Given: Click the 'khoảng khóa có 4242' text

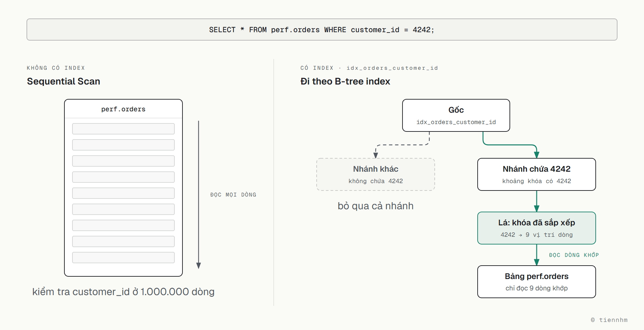Looking at the screenshot, I should pyautogui.click(x=537, y=181).
